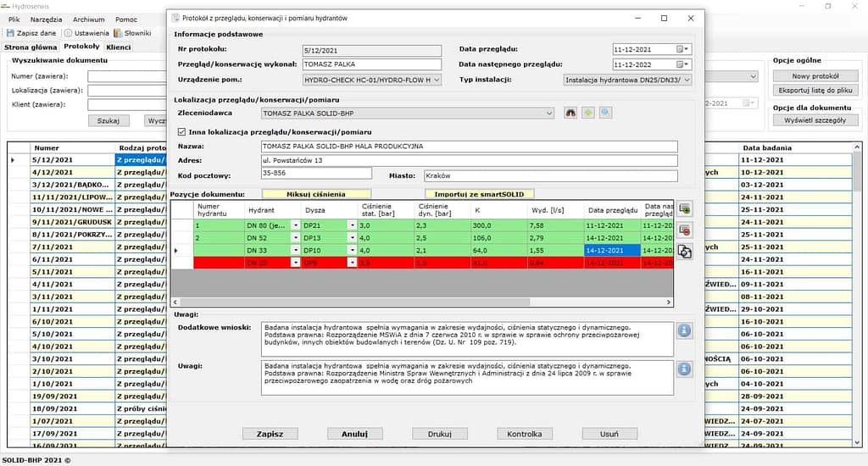Click cell 300,0 in K column
This screenshot has height=466, width=868.
tap(498, 226)
